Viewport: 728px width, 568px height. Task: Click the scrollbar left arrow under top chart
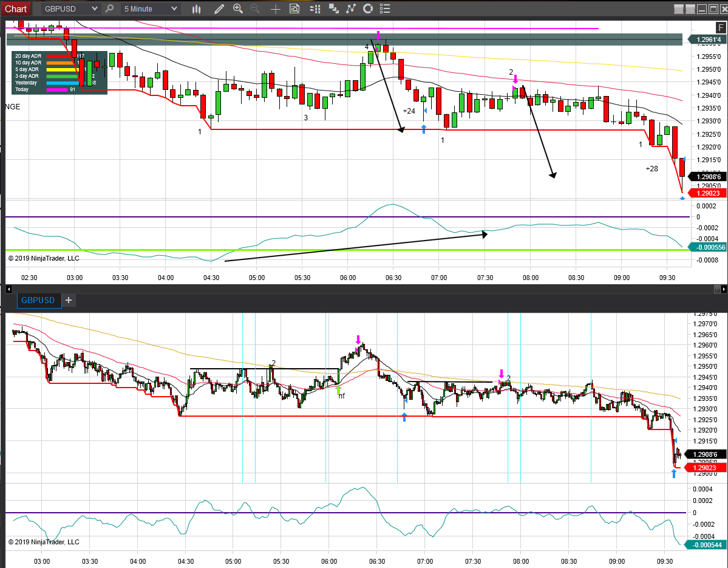pyautogui.click(x=9, y=289)
